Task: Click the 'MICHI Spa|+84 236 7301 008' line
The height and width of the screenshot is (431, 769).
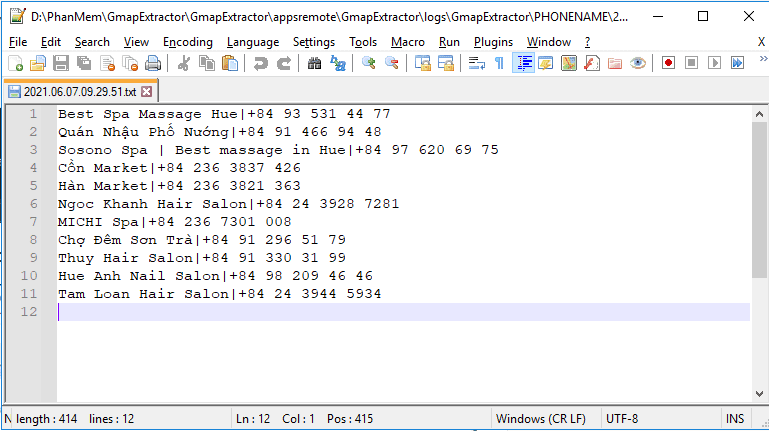Action: [x=175, y=222]
